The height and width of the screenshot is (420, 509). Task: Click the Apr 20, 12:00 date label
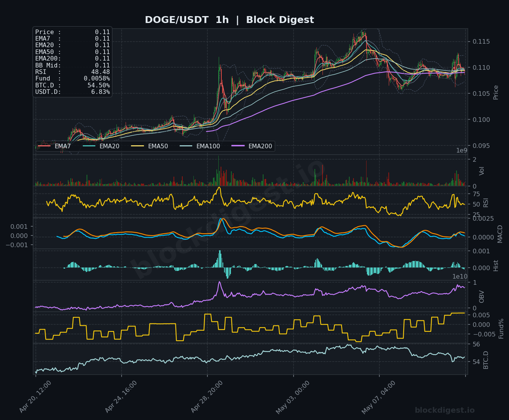click(x=35, y=397)
